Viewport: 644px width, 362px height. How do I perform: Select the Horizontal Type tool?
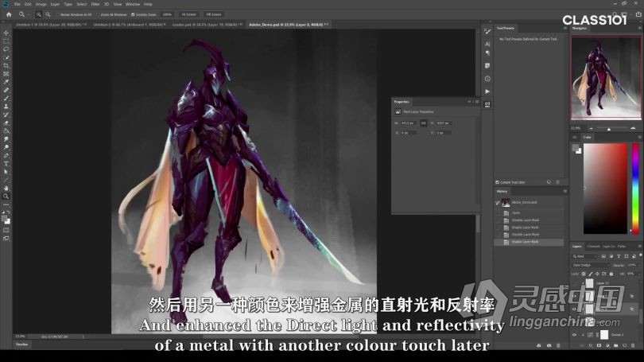click(6, 164)
